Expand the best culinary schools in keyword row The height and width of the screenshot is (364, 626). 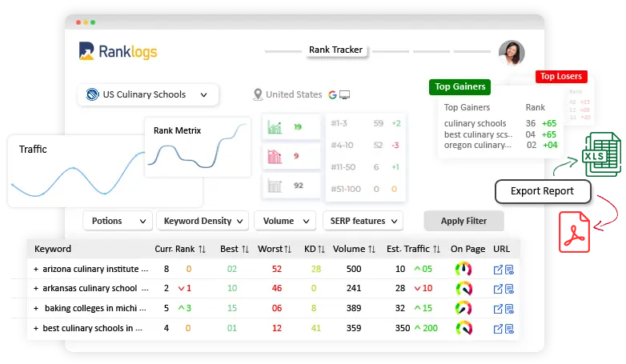(x=36, y=329)
